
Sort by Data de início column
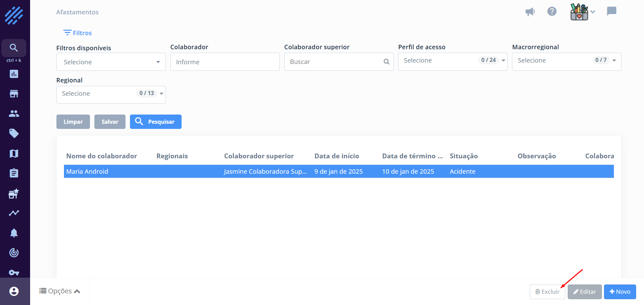click(x=337, y=156)
